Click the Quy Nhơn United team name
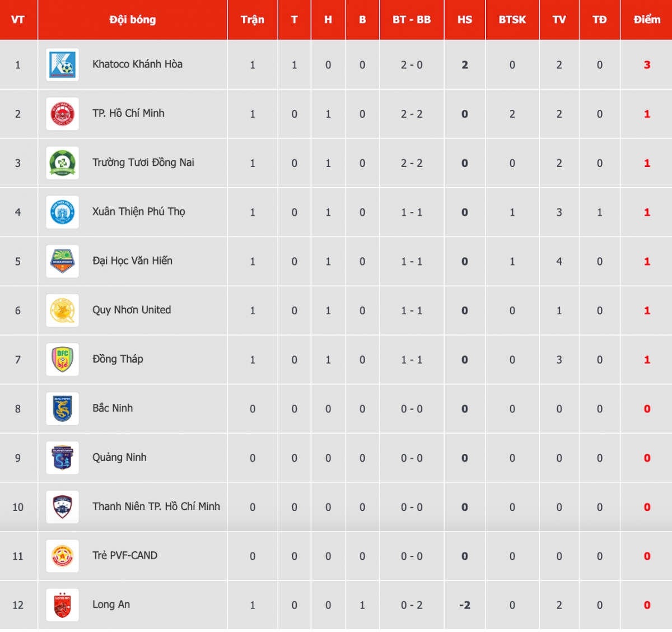This screenshot has width=672, height=632. pyautogui.click(x=132, y=310)
